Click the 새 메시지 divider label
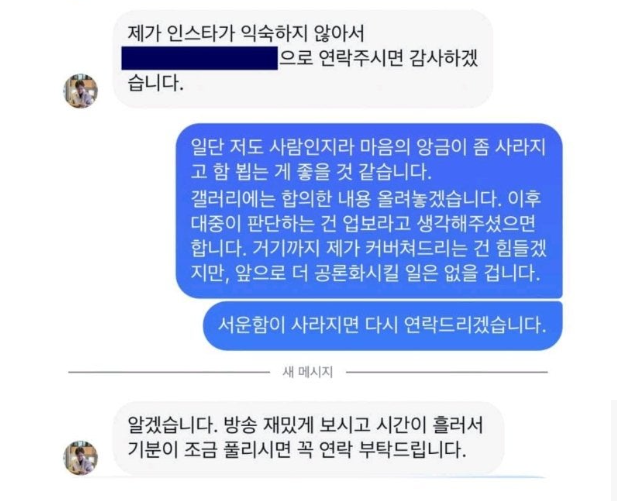Image resolution: width=617 pixels, height=501 pixels. [308, 372]
